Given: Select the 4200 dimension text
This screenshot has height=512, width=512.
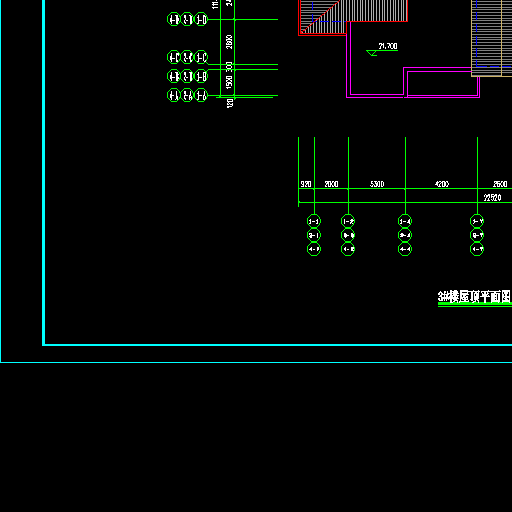Looking at the screenshot, I should pyautogui.click(x=442, y=184).
